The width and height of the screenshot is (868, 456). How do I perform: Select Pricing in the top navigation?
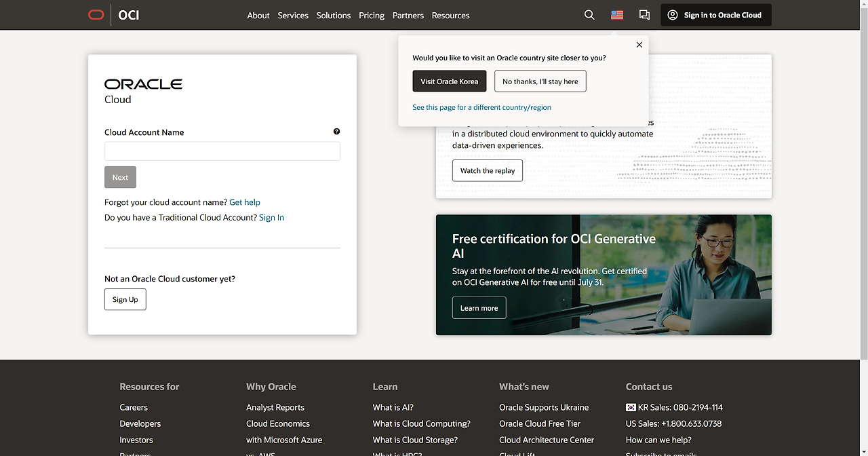click(372, 15)
